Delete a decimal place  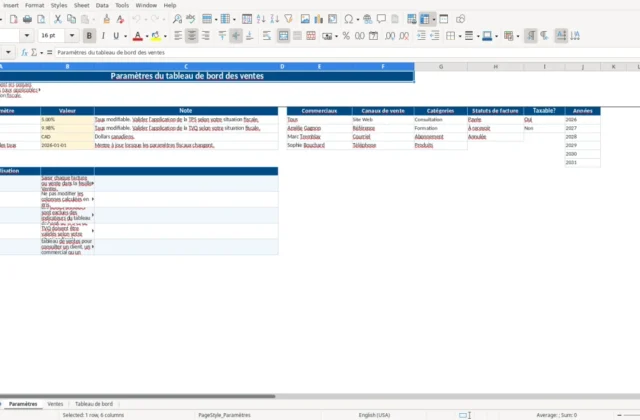click(404, 36)
